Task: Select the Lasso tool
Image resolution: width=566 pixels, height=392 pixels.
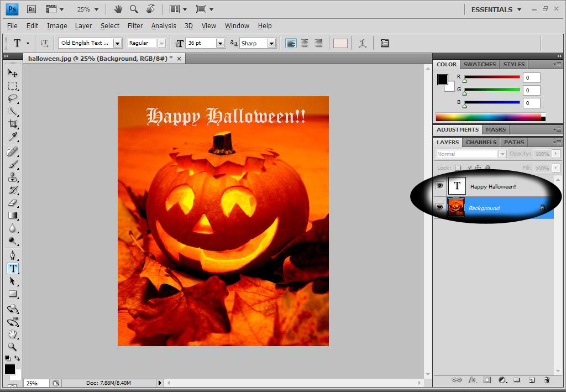Action: click(x=12, y=98)
